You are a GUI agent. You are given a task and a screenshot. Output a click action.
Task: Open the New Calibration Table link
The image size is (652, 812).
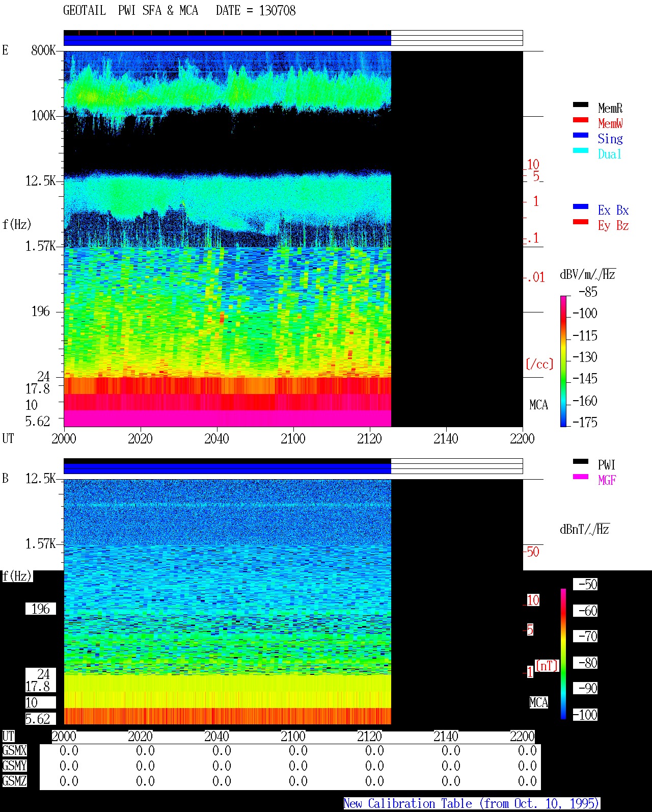pos(472,804)
